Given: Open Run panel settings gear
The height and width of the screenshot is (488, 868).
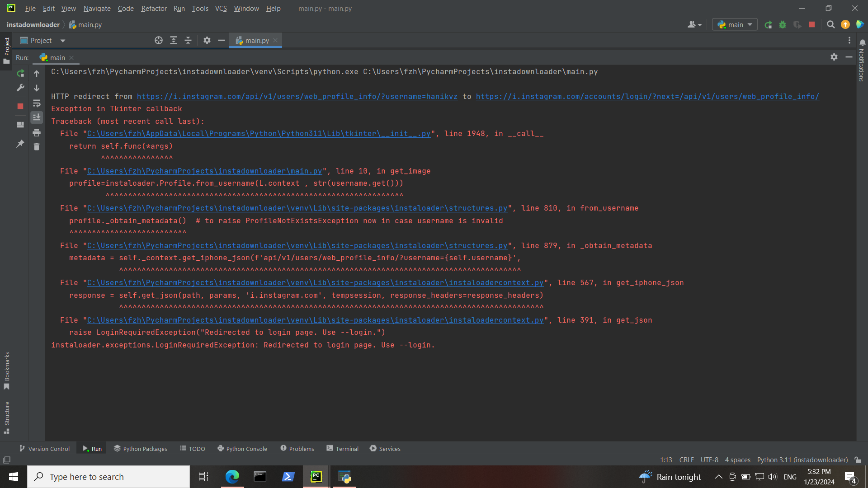Looking at the screenshot, I should tap(834, 57).
